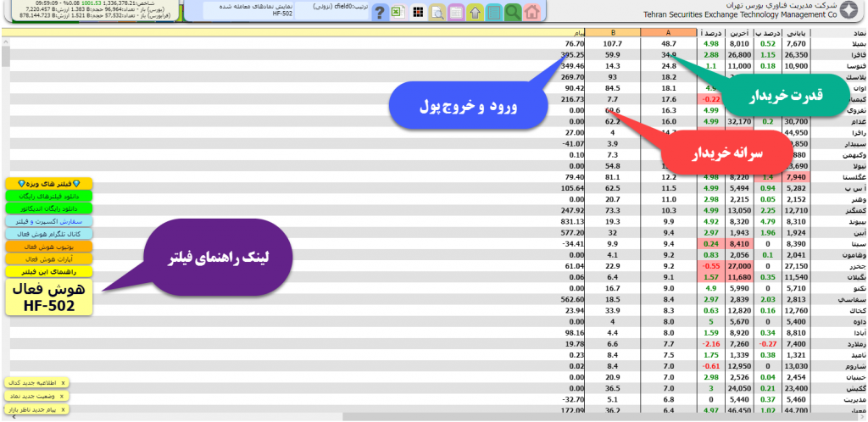Open the یوتیوب هوش فعال link
The height and width of the screenshot is (422, 868).
pyautogui.click(x=48, y=246)
